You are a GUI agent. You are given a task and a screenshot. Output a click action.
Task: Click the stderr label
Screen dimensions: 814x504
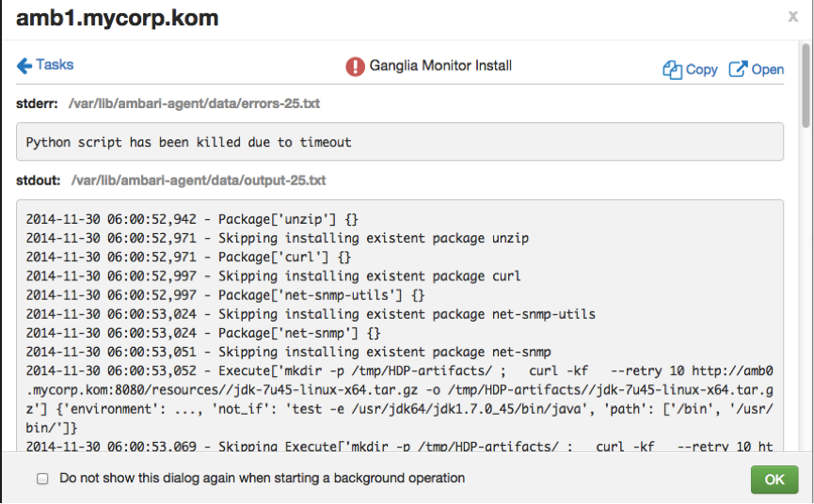(38, 103)
